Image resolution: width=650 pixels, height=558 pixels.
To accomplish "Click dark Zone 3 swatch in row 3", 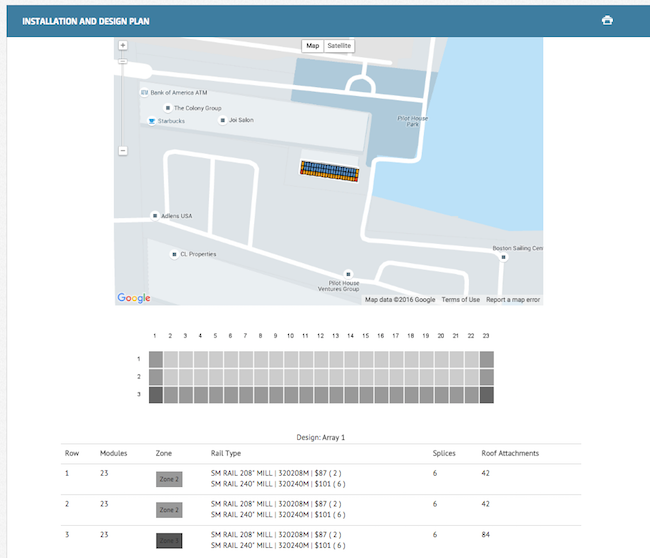I will pyautogui.click(x=169, y=541).
